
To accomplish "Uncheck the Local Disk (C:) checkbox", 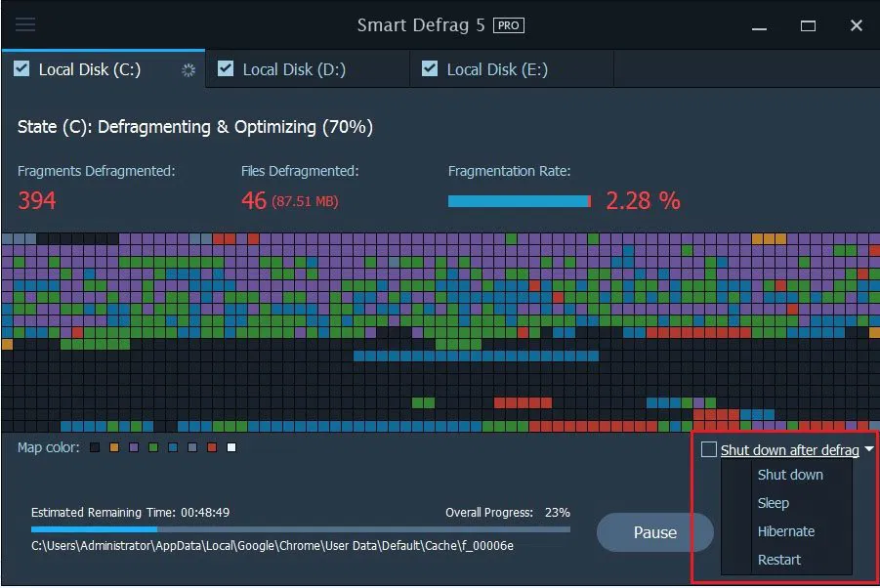I will (x=21, y=69).
